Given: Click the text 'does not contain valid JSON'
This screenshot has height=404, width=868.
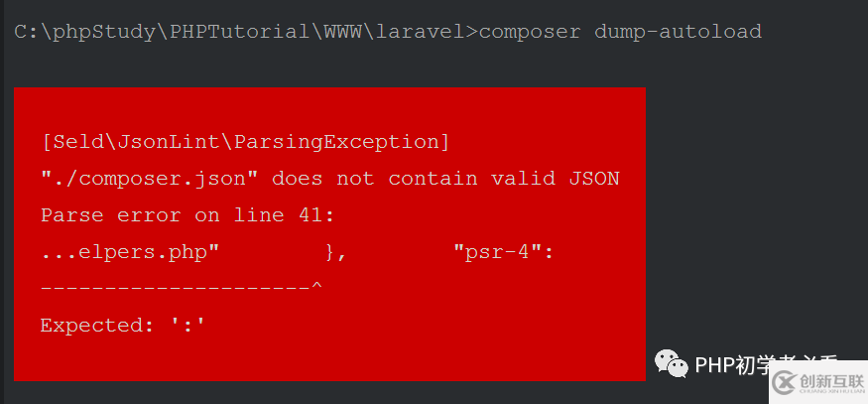Looking at the screenshot, I should tap(445, 179).
